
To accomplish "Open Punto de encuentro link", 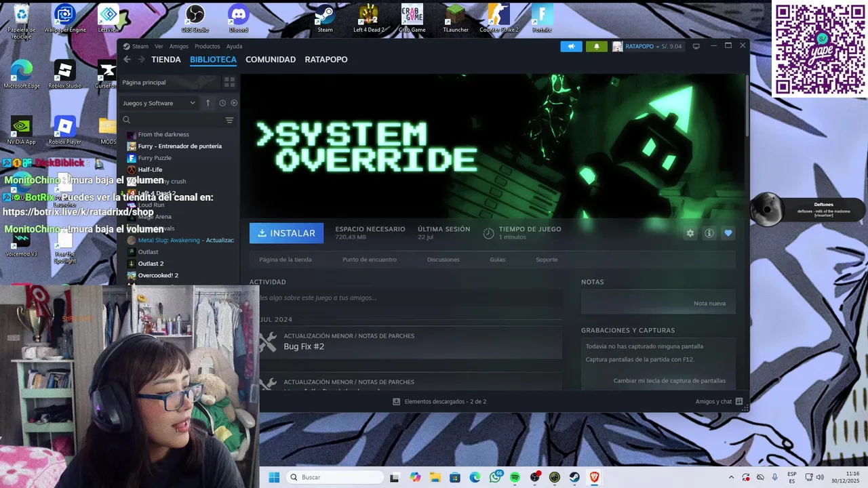I will pyautogui.click(x=370, y=260).
